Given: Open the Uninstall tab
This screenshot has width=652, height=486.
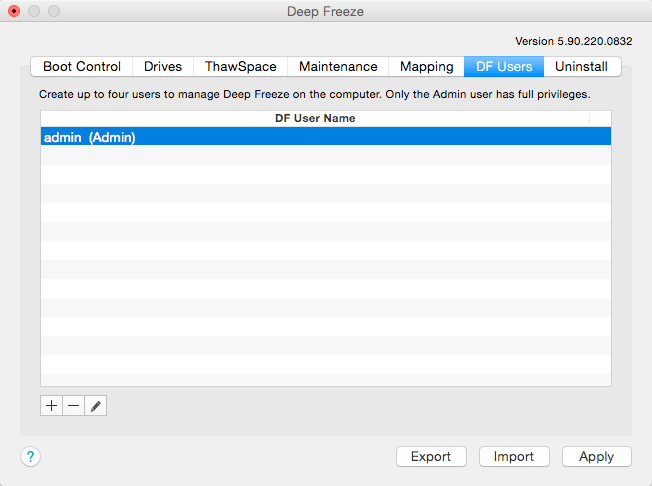Looking at the screenshot, I should click(x=582, y=67).
